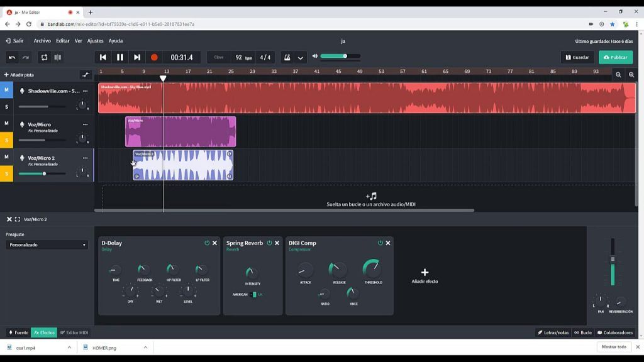The image size is (644, 362).
Task: Start recording with the red record button
Action: 154,57
